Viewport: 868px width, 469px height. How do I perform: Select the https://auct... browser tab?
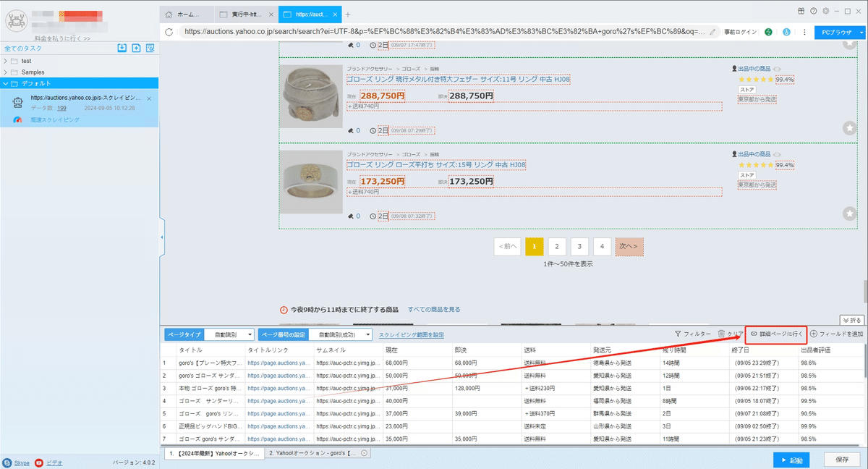pyautogui.click(x=310, y=14)
